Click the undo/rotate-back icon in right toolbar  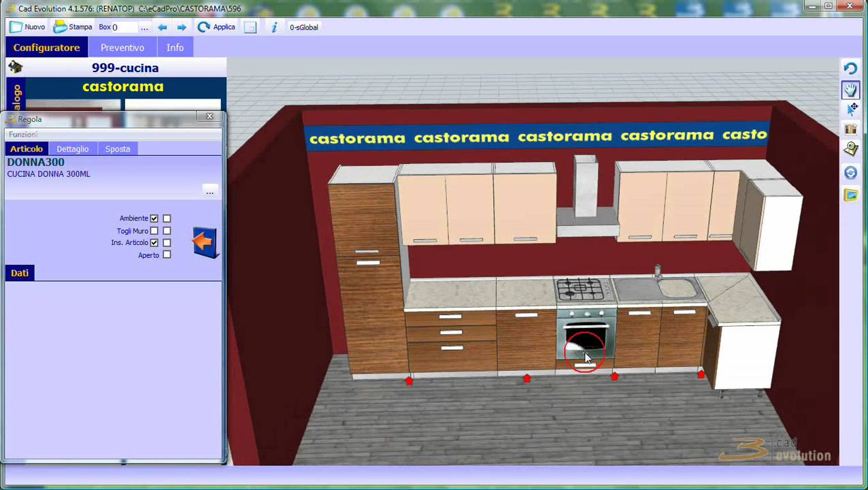[850, 68]
